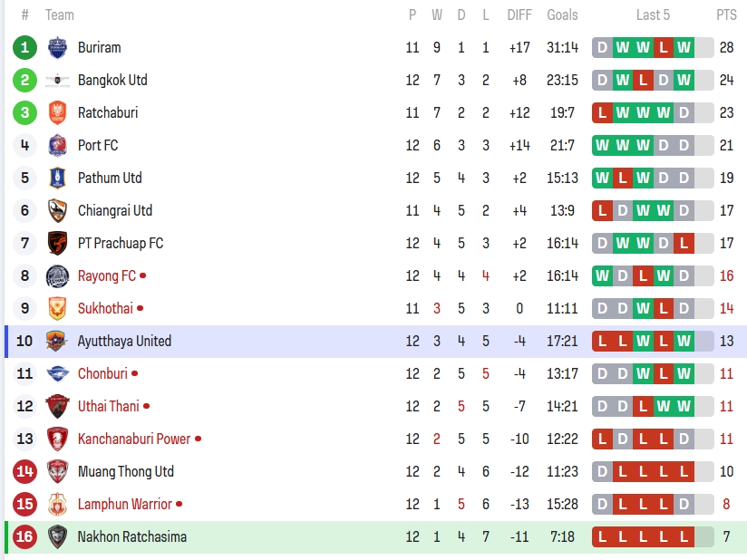Click the Muang Thong Utd crest

pyautogui.click(x=57, y=471)
